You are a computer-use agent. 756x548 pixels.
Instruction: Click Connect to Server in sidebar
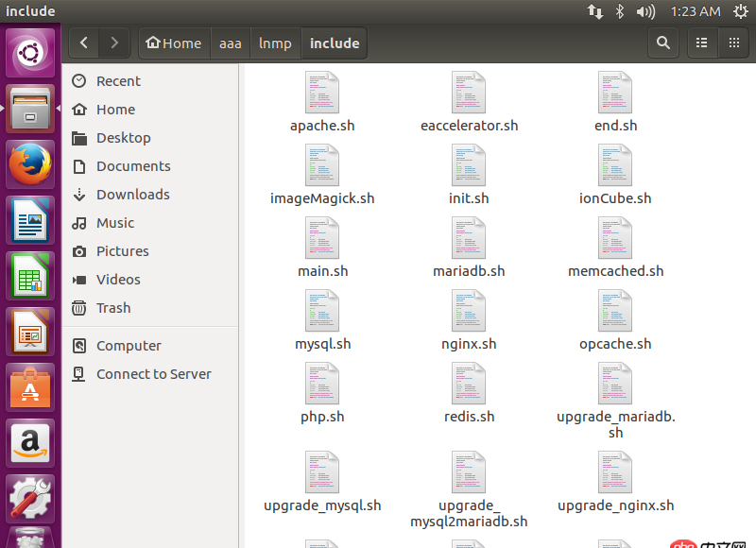152,374
